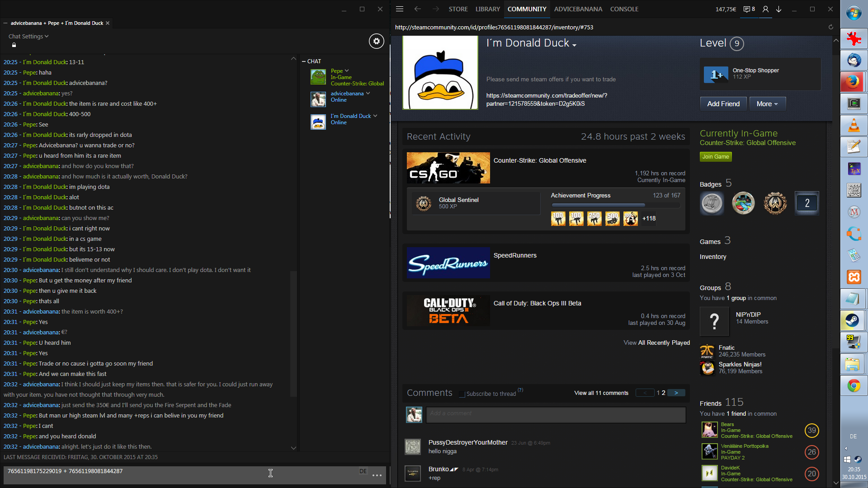This screenshot has width=868, height=488.
Task: Open the STORE tab
Action: (458, 9)
